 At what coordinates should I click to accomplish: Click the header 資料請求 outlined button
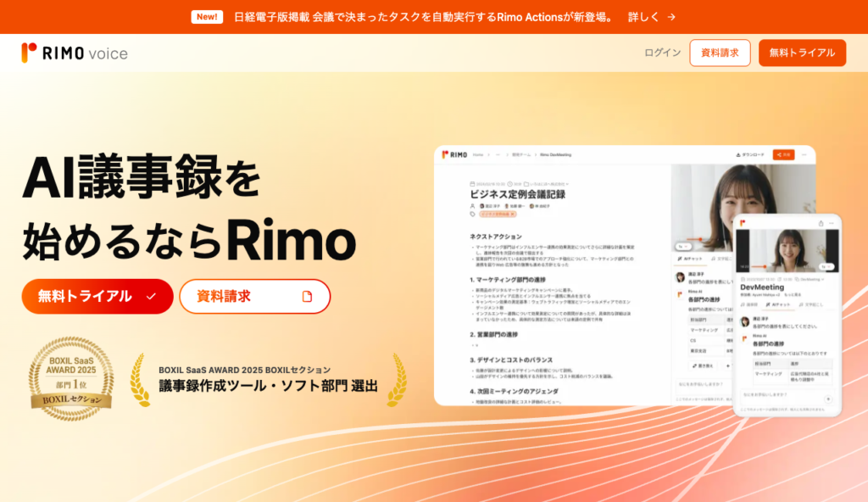pos(720,53)
